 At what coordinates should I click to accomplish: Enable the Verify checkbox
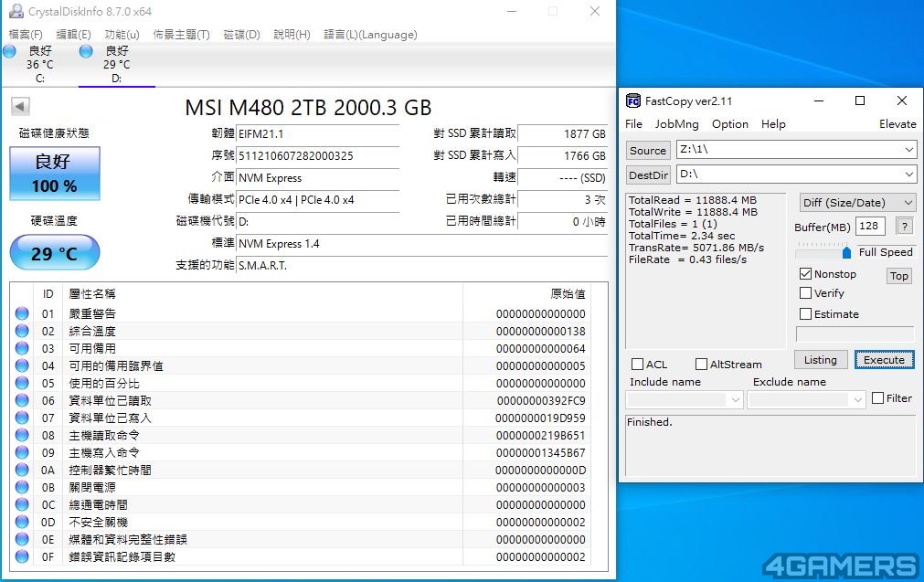click(x=805, y=292)
